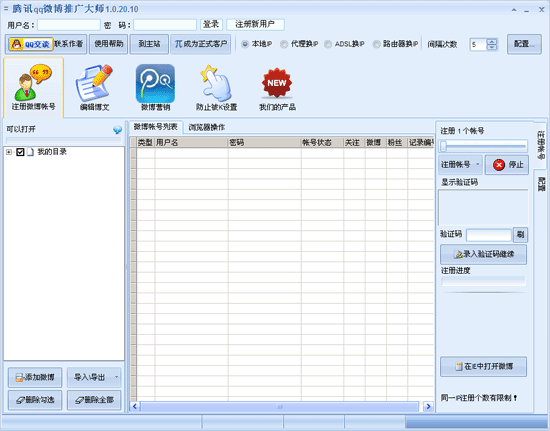This screenshot has height=431, width=550.
Task: Click the 登录 login button
Action: pos(211,25)
